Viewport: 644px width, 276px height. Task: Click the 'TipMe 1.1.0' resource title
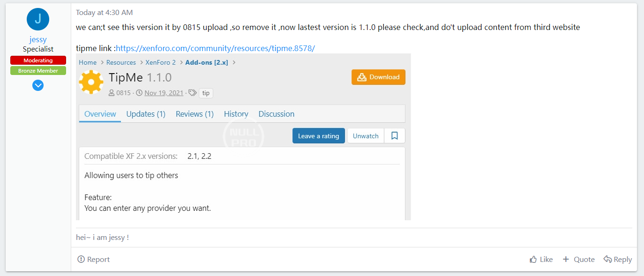(x=140, y=77)
